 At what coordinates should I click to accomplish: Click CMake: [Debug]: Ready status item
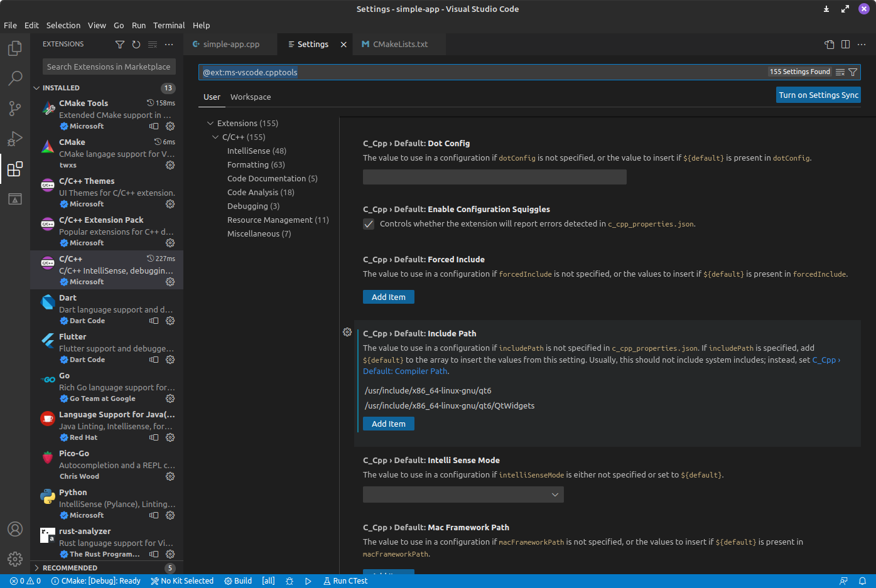coord(95,581)
